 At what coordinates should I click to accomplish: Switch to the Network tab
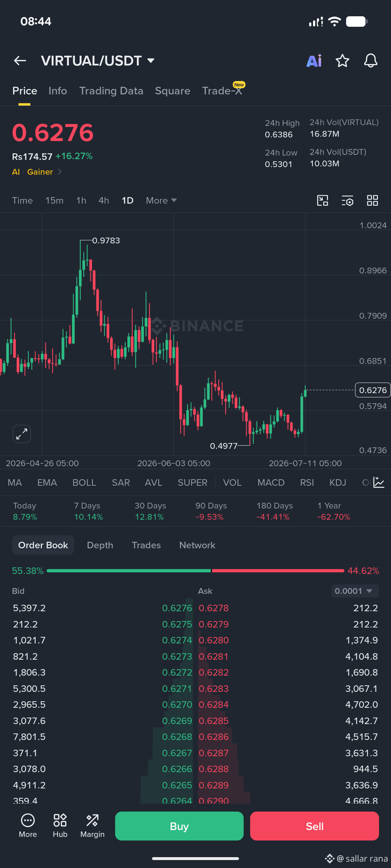pyautogui.click(x=197, y=545)
